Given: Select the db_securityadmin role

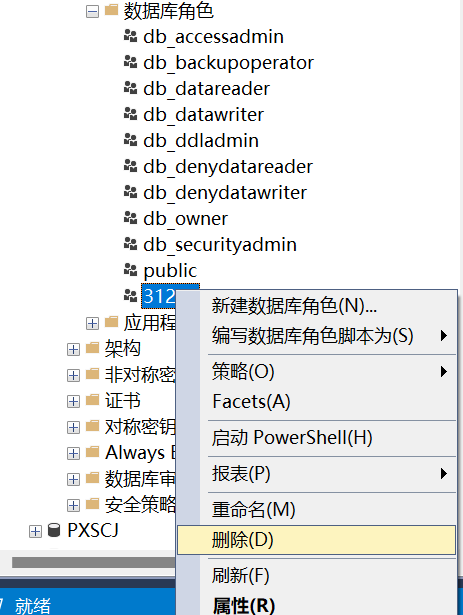Looking at the screenshot, I should click(x=220, y=245).
